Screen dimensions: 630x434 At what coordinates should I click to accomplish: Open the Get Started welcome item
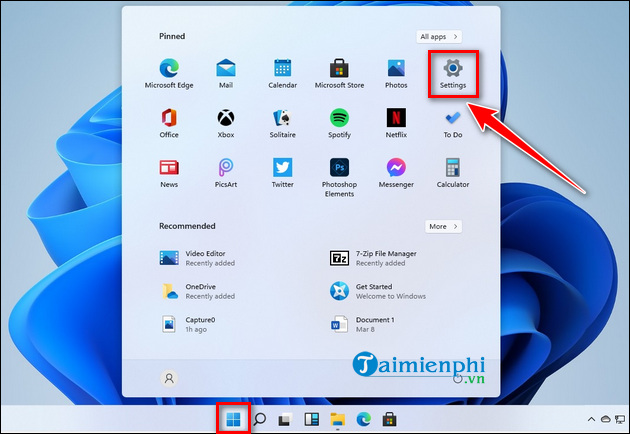click(378, 291)
